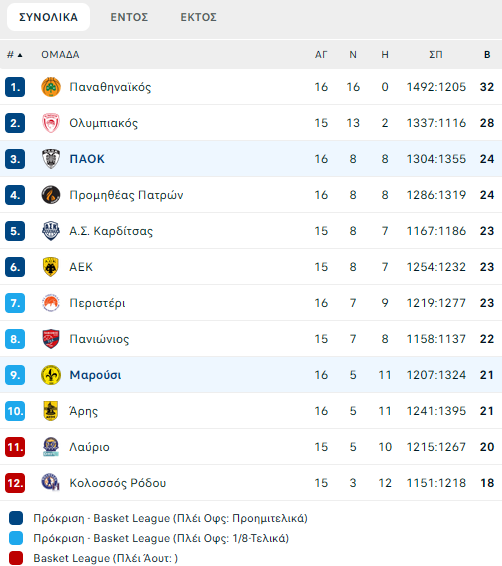This screenshot has height=566, width=502.
Task: Click the Α.Σ. Καρδίτσας team name
Action: click(x=111, y=231)
